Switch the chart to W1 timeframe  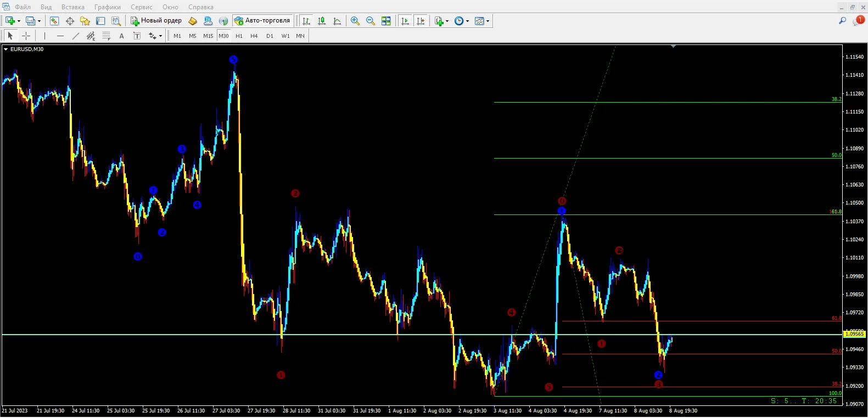pos(285,36)
